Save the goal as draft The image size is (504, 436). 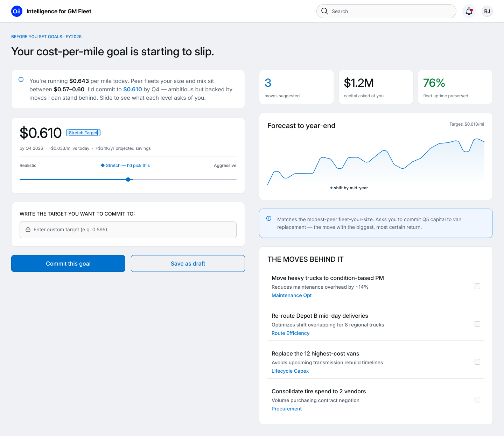[188, 263]
